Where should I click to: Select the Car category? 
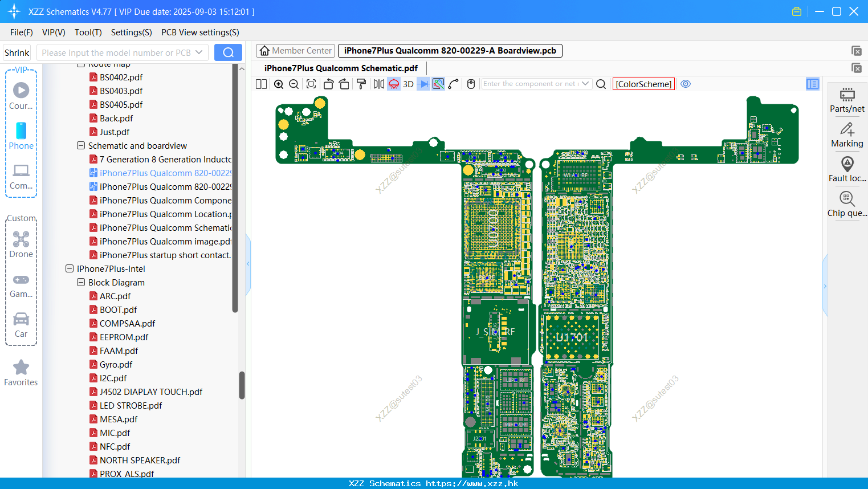[x=21, y=324]
